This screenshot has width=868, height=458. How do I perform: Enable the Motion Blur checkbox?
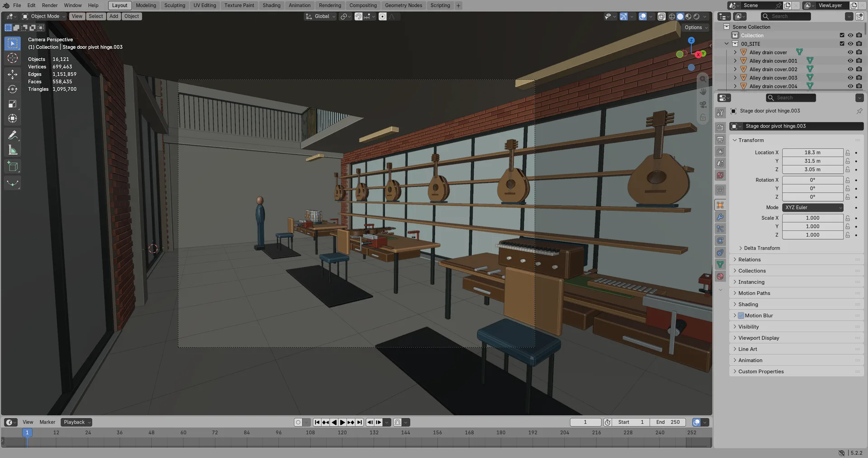coord(741,316)
